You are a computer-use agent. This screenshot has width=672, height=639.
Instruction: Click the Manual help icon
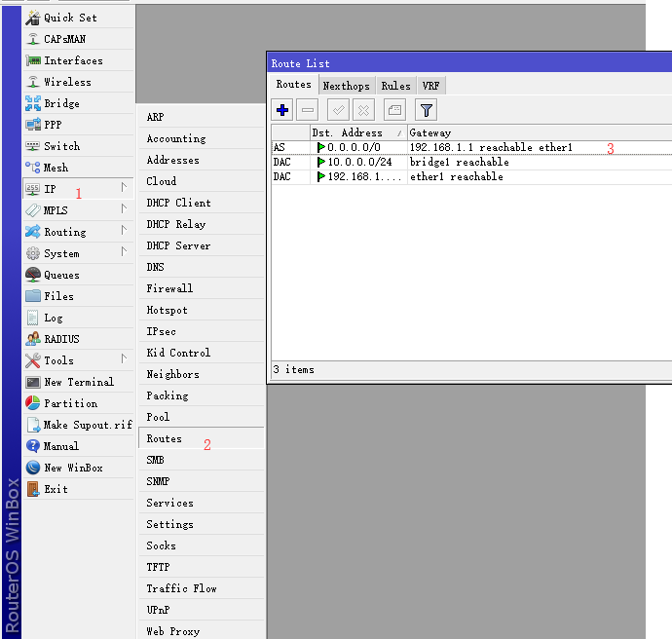33,446
